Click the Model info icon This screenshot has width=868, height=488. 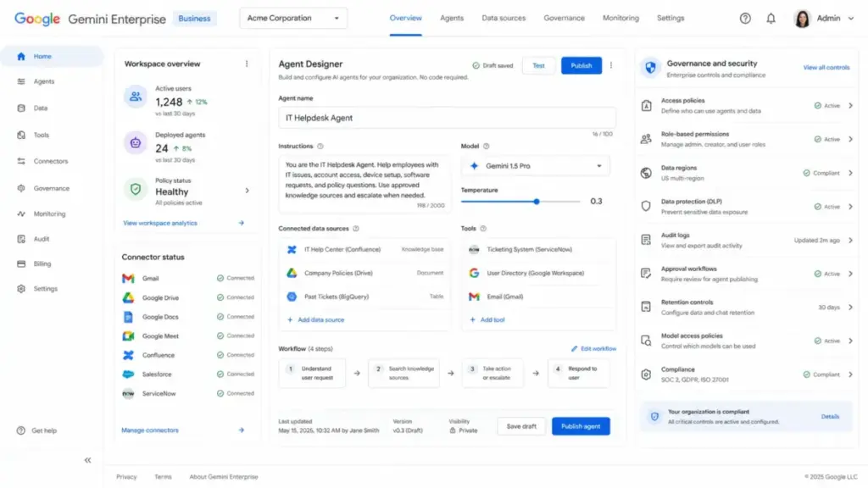(486, 146)
